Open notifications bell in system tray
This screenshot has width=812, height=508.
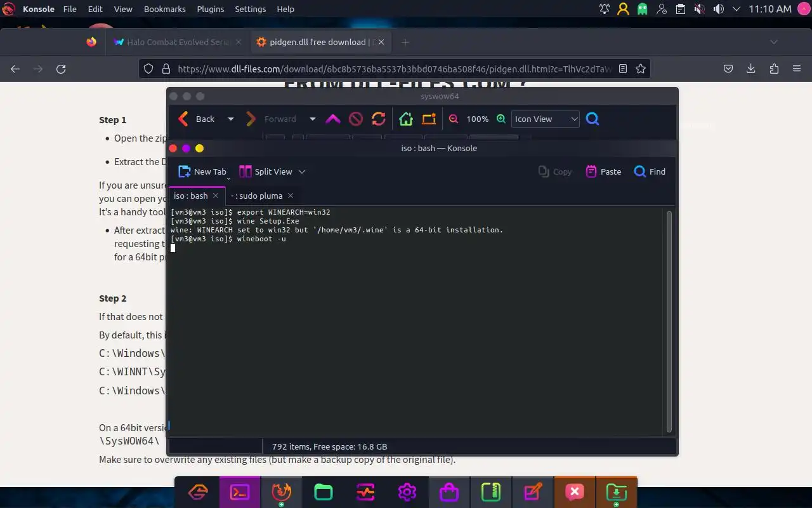(605, 9)
